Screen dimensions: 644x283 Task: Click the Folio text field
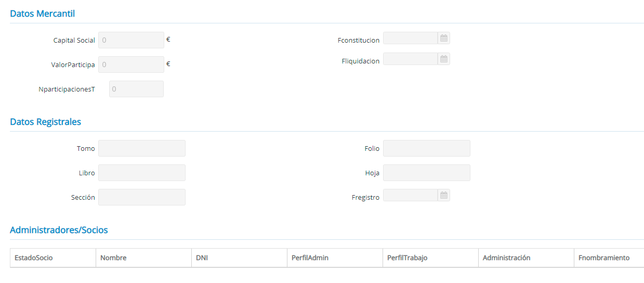(x=426, y=148)
